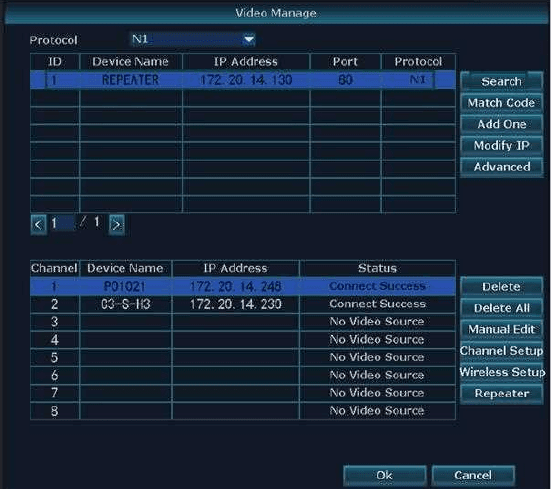The width and height of the screenshot is (551, 489).
Task: Select IP address 172.20.14.230
Action: [235, 304]
